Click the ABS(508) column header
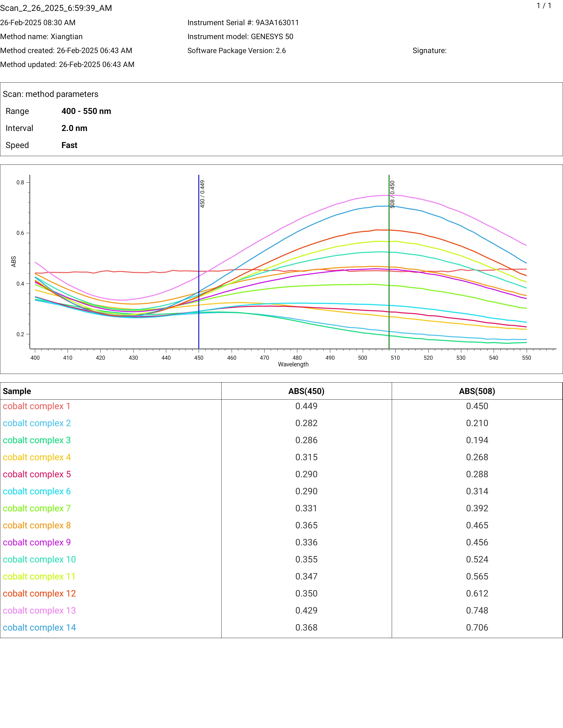563x728 pixels. click(x=477, y=391)
